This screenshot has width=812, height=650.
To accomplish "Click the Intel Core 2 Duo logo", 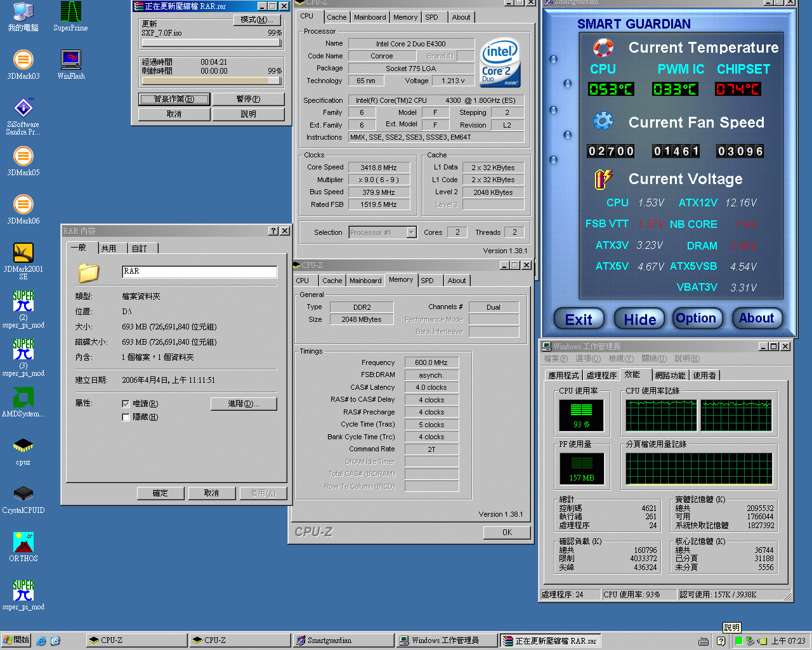I will pos(500,62).
